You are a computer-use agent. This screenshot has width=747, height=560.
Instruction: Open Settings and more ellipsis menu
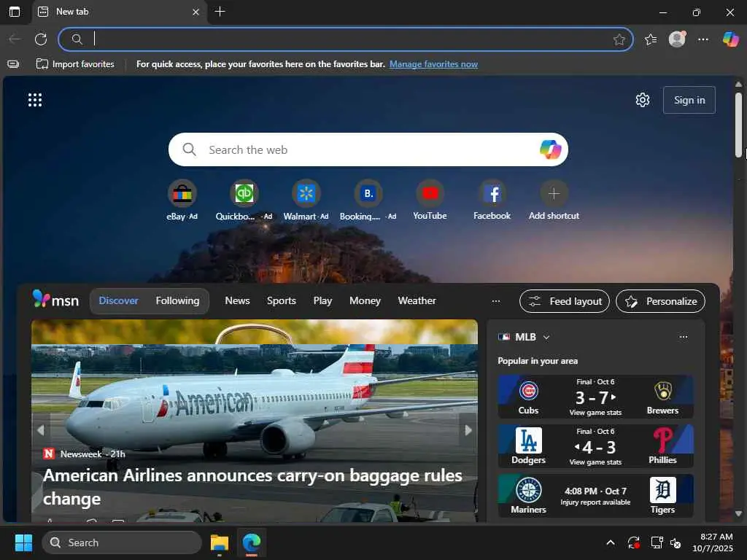703,39
